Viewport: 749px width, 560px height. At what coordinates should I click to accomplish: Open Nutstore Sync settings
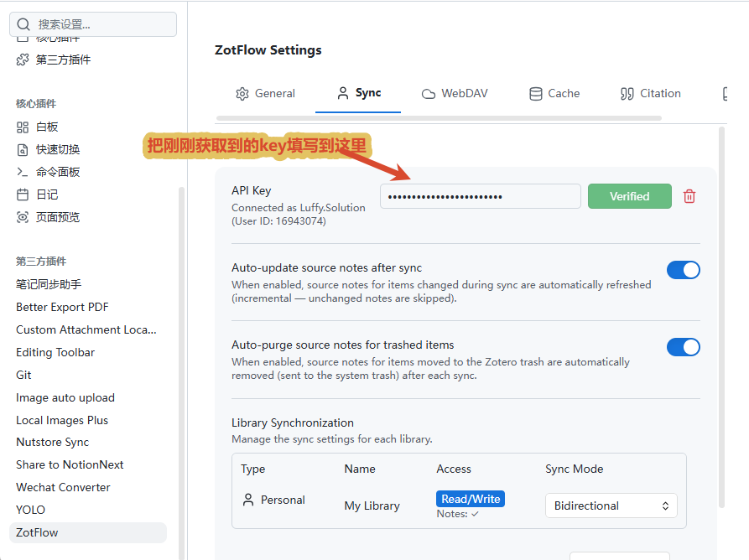pos(53,442)
